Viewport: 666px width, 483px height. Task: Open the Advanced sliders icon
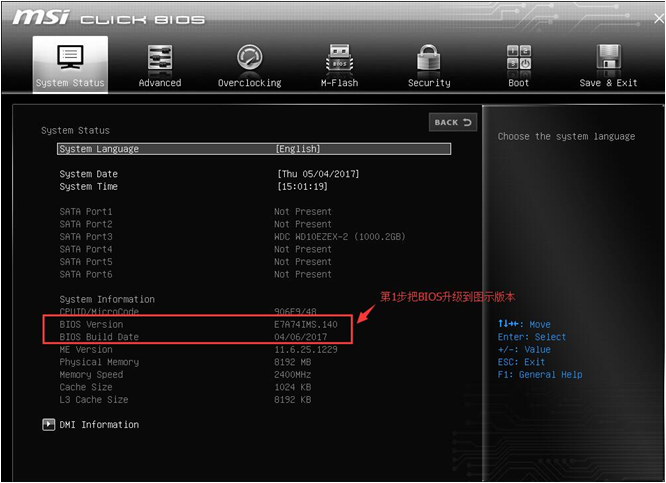click(x=160, y=57)
